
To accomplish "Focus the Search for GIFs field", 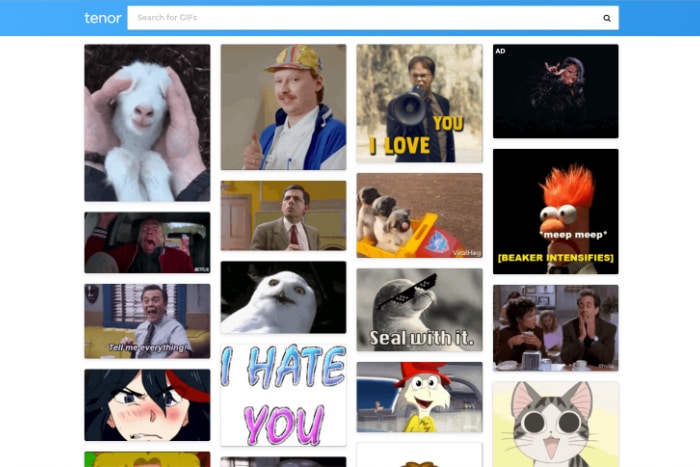I will coord(360,18).
